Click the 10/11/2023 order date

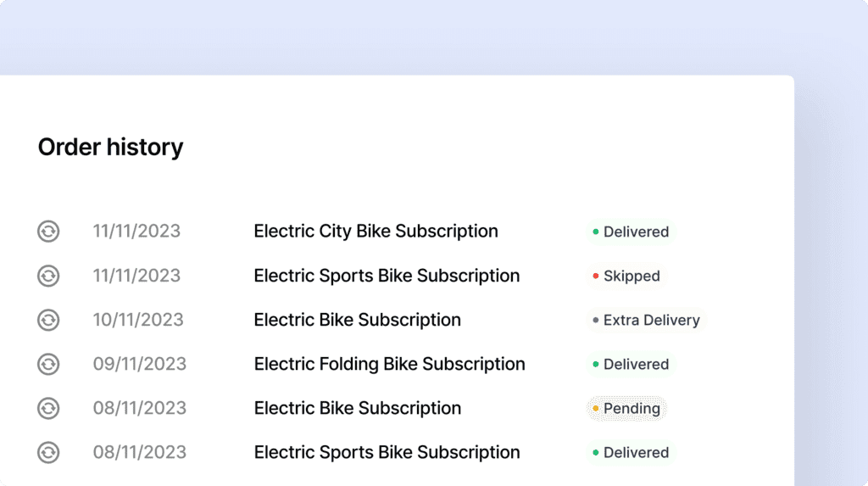138,320
